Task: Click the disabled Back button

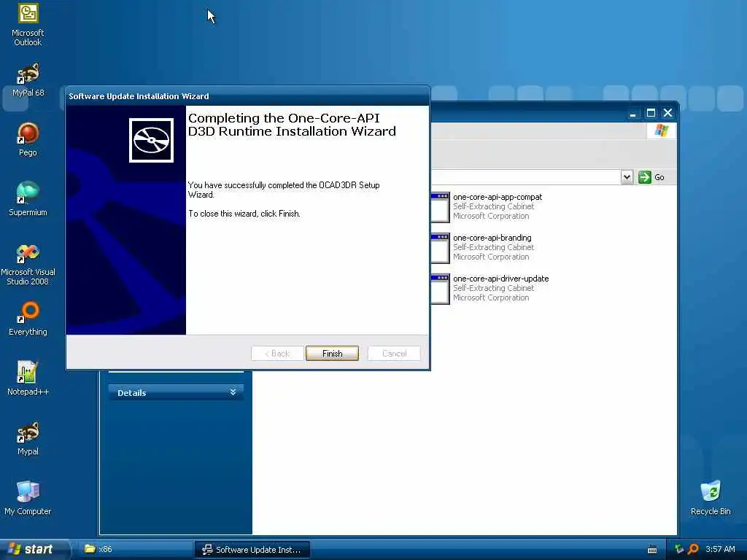Action: point(277,354)
